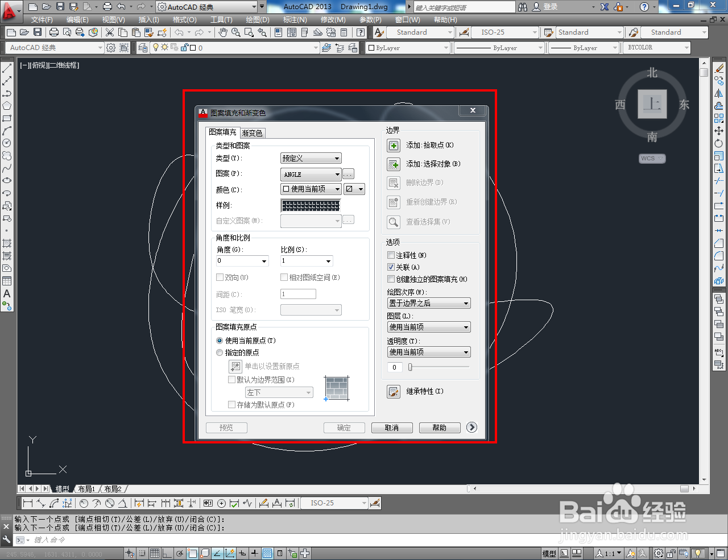Open the hatch Layer dropdown (图层)

click(429, 327)
